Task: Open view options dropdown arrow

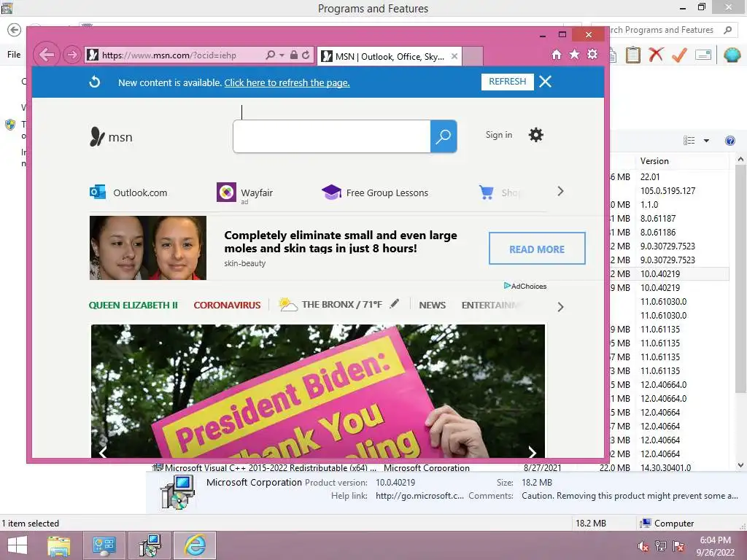Action: [706, 141]
